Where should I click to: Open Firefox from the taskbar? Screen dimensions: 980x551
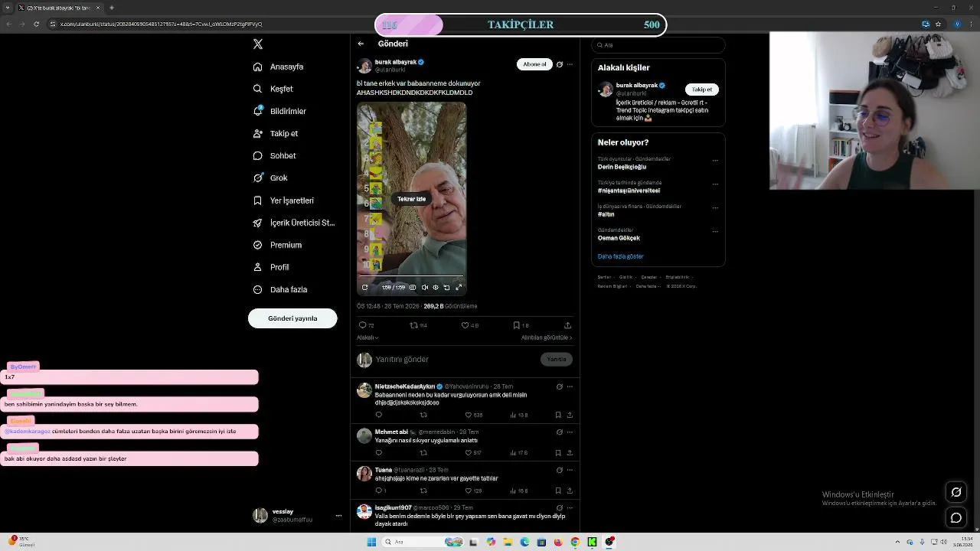558,542
